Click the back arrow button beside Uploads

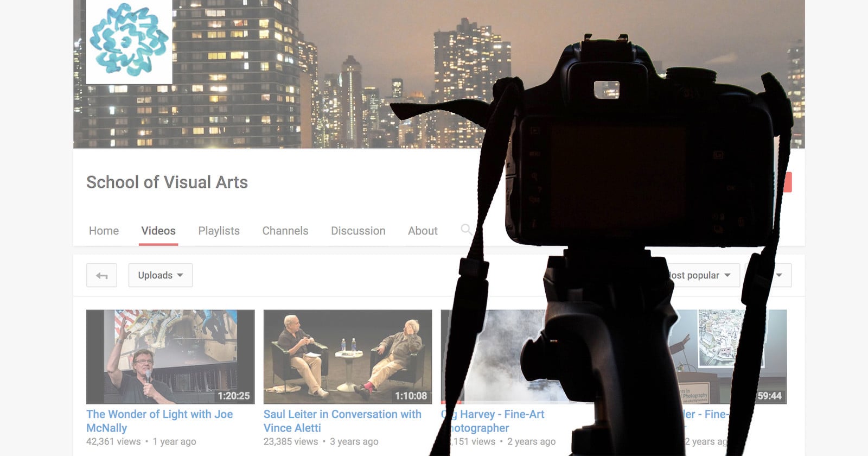[101, 275]
